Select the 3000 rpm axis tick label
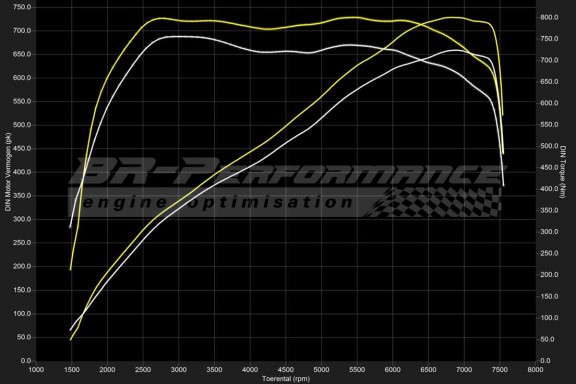The image size is (576, 384). click(179, 369)
